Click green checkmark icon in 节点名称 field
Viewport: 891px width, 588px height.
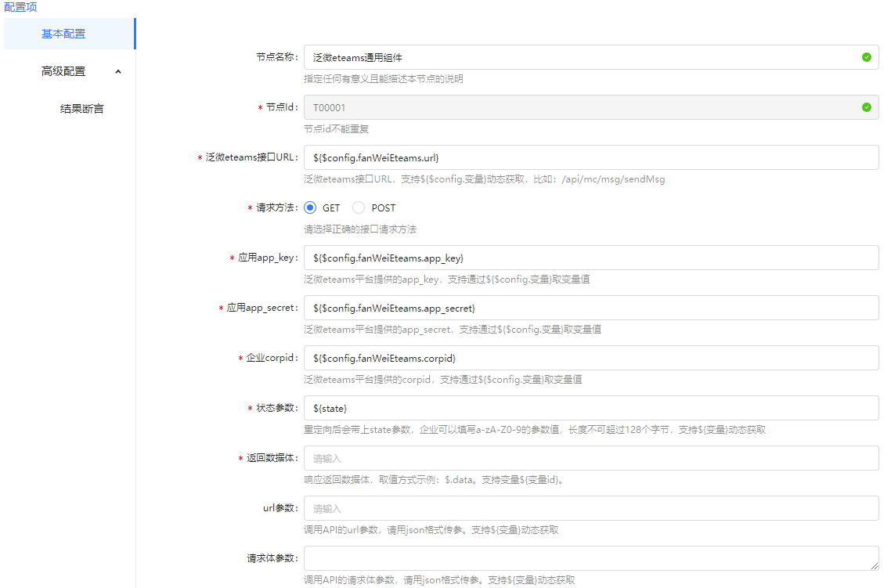click(x=866, y=57)
